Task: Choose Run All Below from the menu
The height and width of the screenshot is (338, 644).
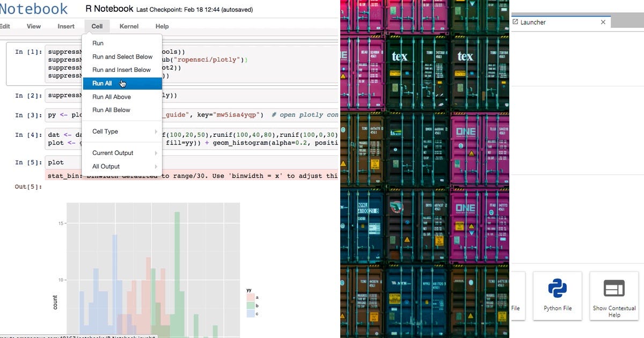Action: pyautogui.click(x=111, y=110)
